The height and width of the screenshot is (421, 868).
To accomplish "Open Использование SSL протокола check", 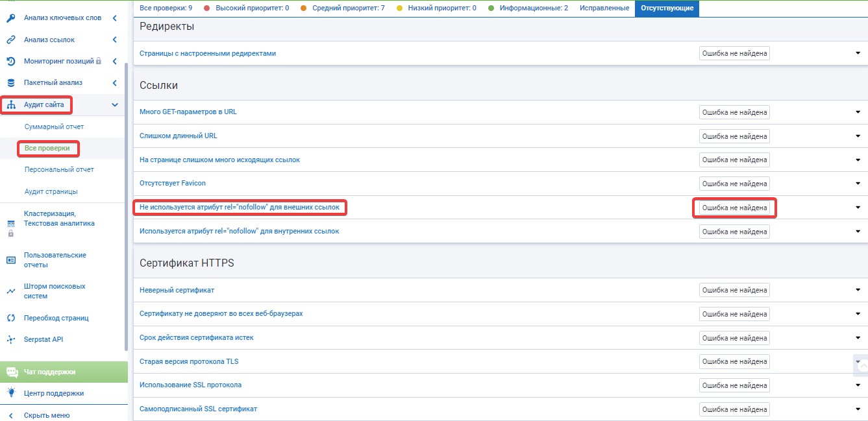I will click(191, 385).
